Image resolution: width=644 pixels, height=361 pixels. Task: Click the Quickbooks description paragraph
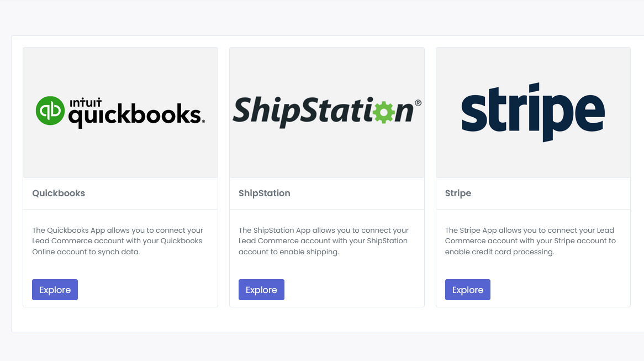[x=118, y=240]
